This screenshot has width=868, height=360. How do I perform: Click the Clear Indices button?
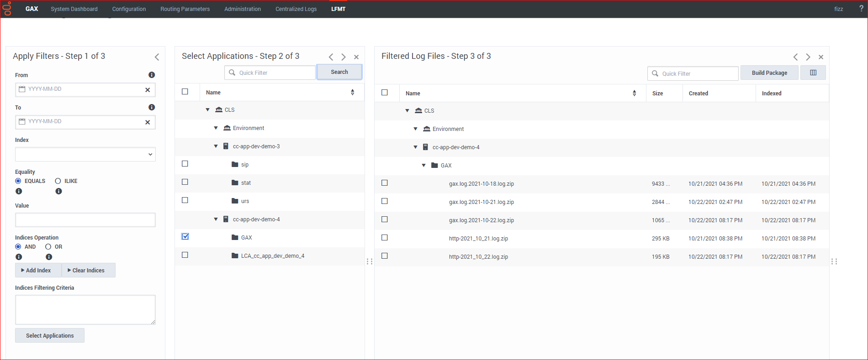89,270
